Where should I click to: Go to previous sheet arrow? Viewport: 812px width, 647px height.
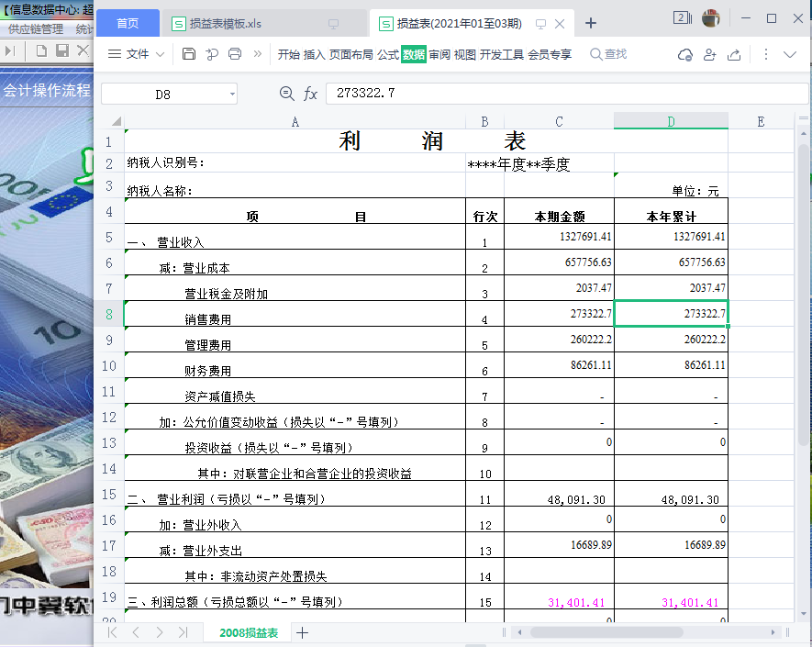(136, 632)
